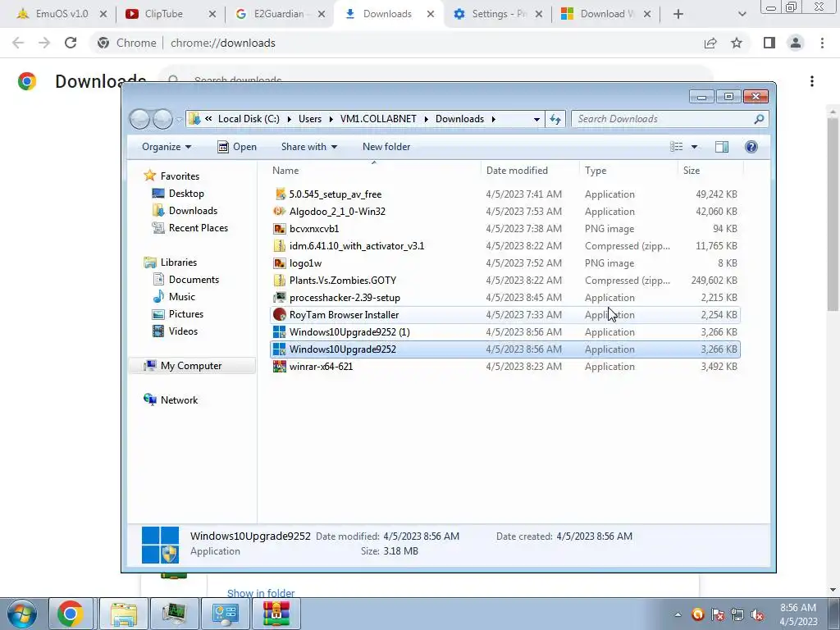Open the Chrome tab search chevron

tap(742, 14)
